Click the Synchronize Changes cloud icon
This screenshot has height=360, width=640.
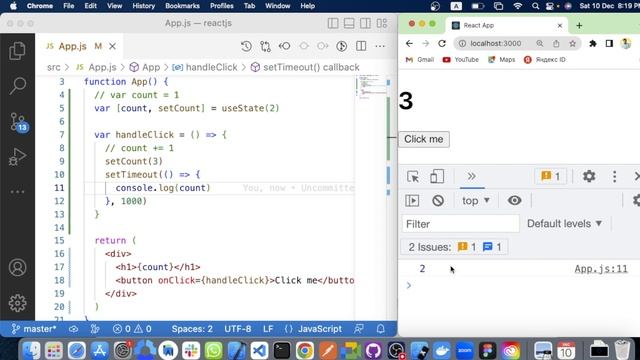[x=73, y=329]
